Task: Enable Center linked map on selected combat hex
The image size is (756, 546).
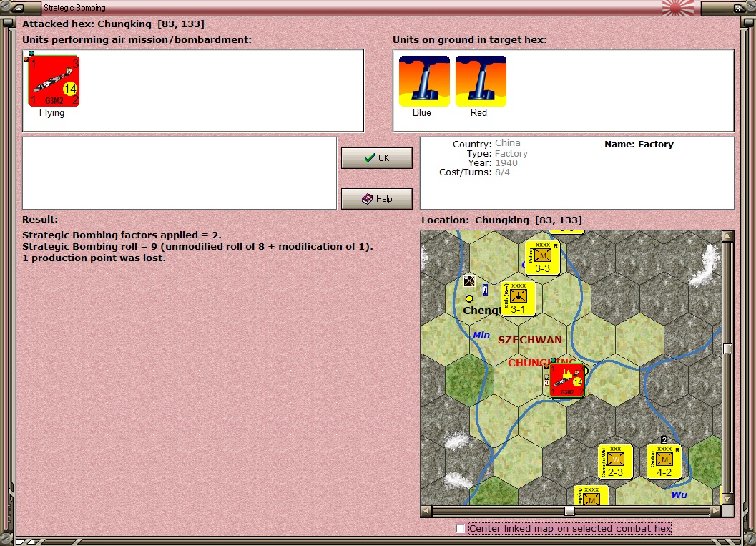Action: click(461, 529)
